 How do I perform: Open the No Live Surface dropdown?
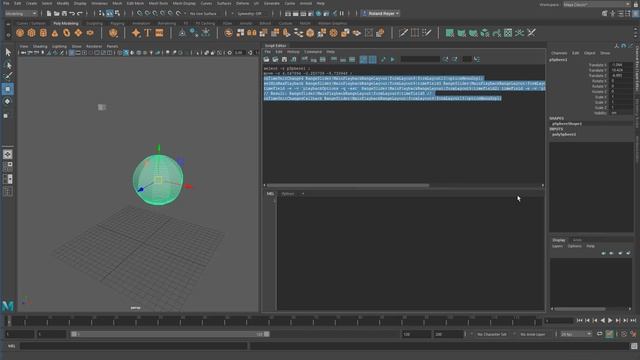point(203,13)
